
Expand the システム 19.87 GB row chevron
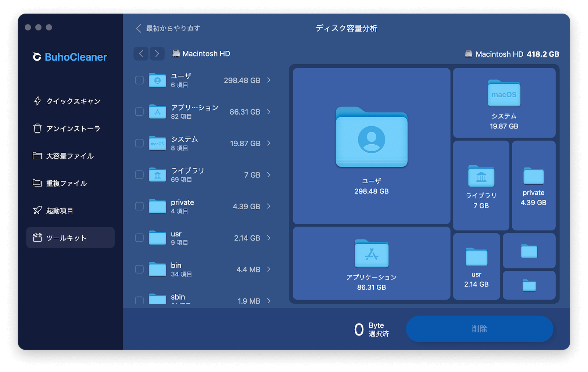tap(269, 143)
